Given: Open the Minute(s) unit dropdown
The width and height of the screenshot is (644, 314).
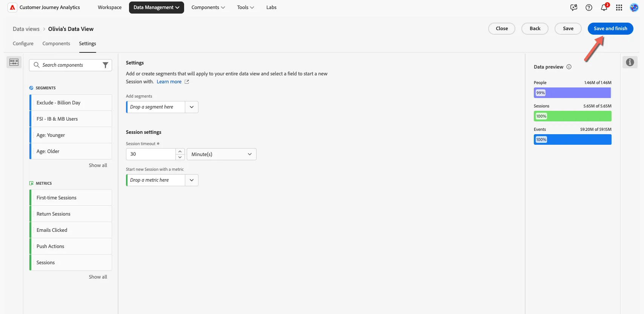Looking at the screenshot, I should tap(221, 154).
